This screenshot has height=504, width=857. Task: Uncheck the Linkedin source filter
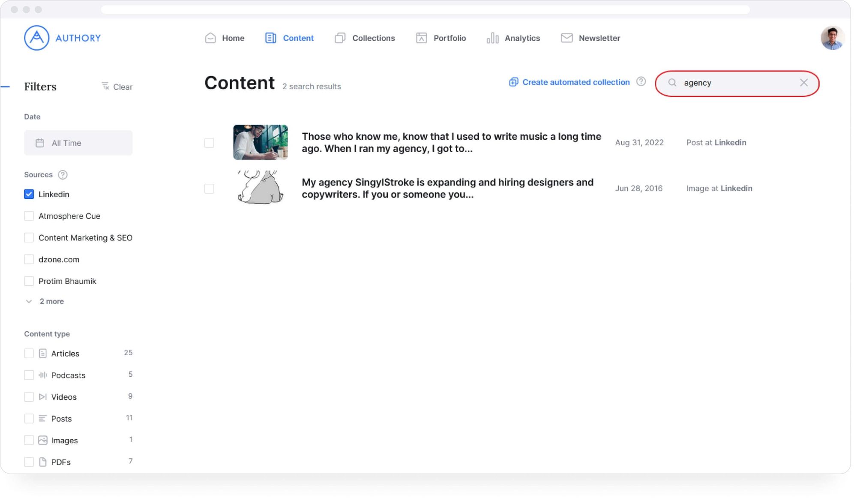(x=29, y=194)
